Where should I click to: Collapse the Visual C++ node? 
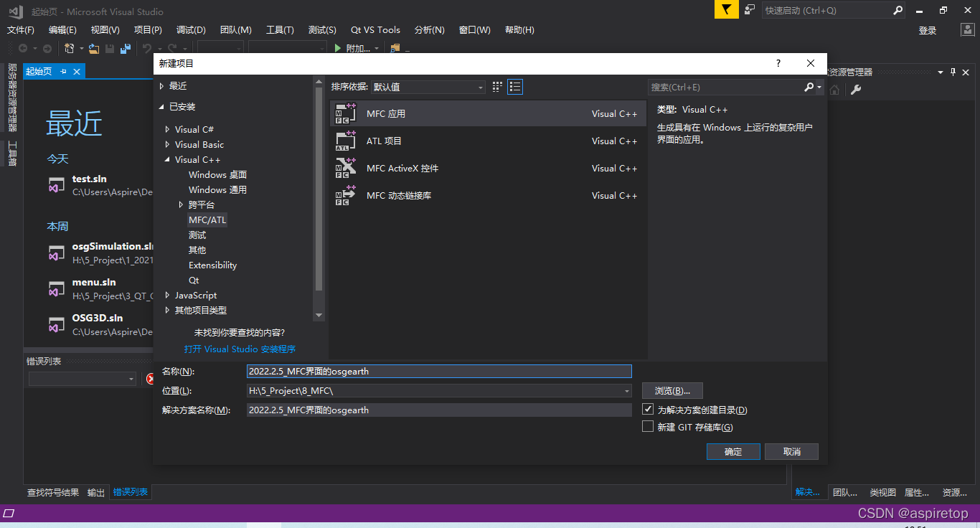168,160
